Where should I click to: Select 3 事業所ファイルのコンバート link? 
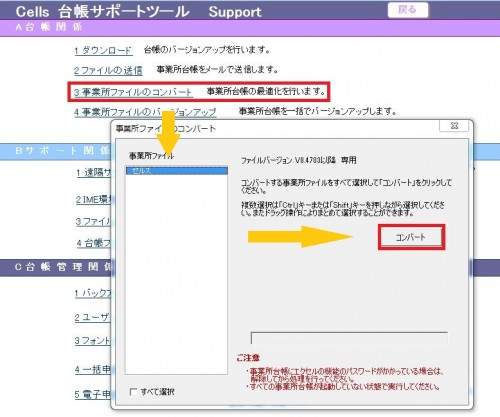coord(133,92)
